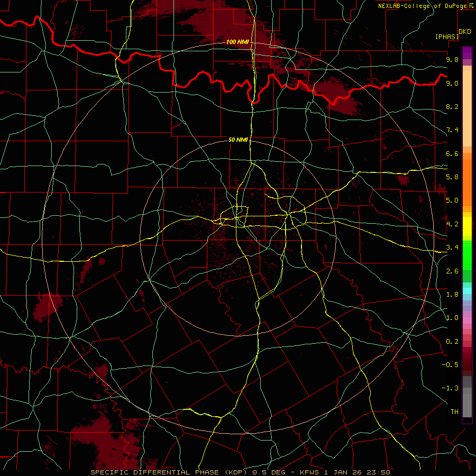Click the NEXLAB-College of DuPage credit text
This screenshot has height=476, width=476.
pos(423,6)
